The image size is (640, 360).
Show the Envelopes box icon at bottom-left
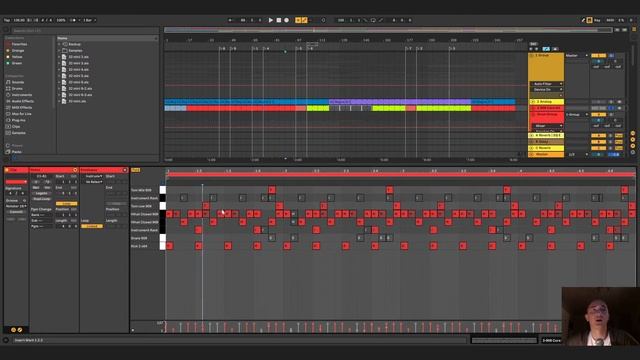tap(19, 330)
